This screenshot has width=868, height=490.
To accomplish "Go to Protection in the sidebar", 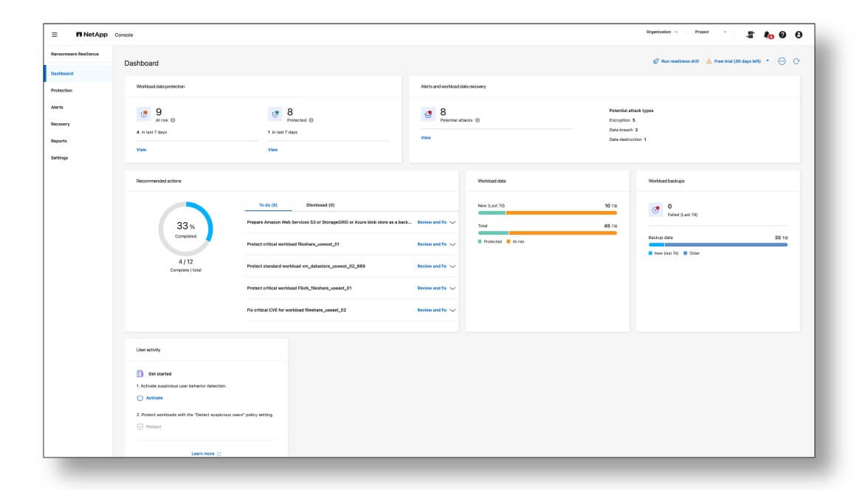I will coord(61,91).
